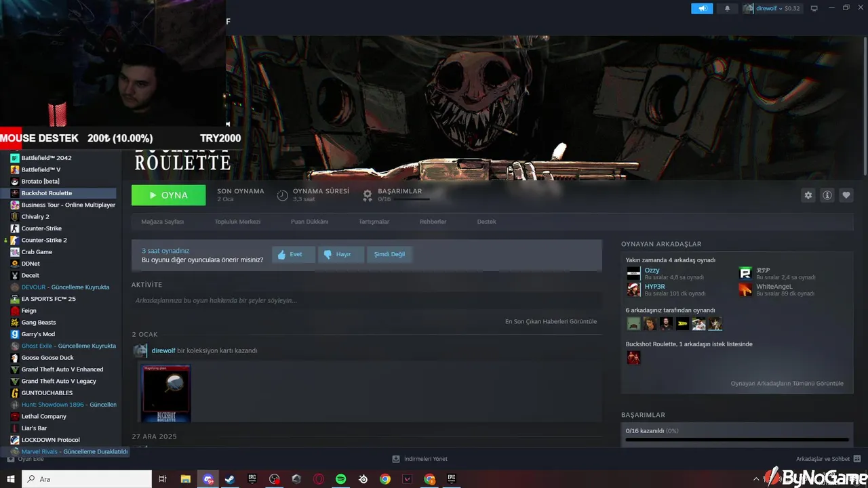Select EA SPORTS FC 25 entry
Viewport: 868px width, 488px height.
[48, 299]
